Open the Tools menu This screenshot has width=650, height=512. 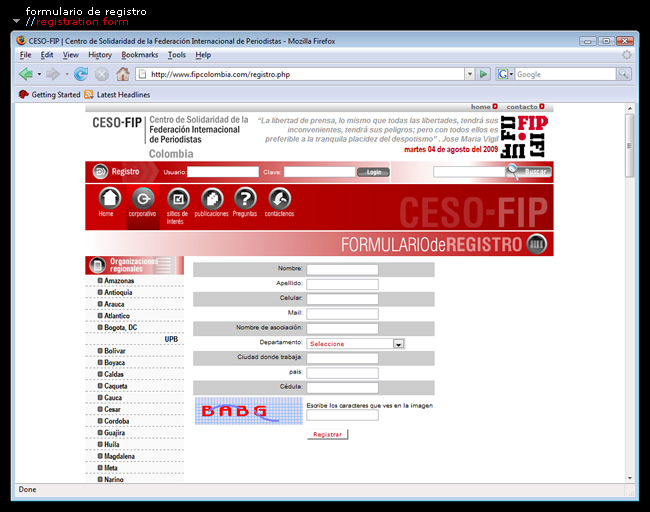[177, 55]
